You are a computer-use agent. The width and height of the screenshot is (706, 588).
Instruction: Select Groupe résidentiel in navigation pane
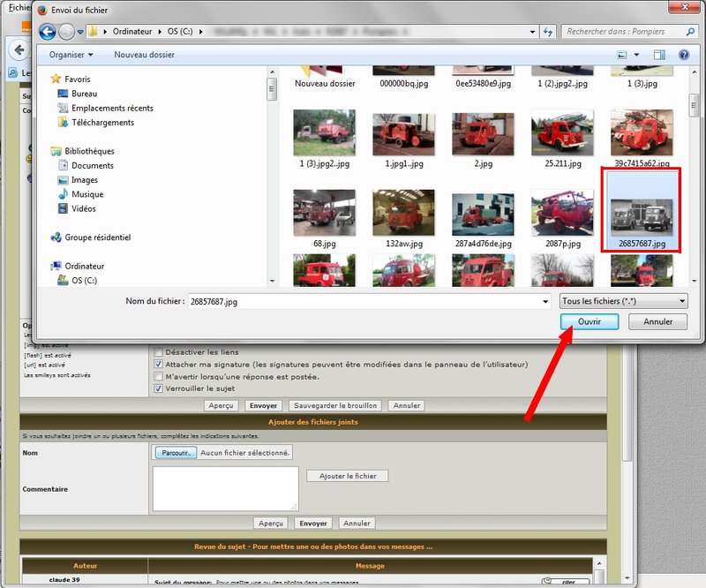tap(97, 237)
